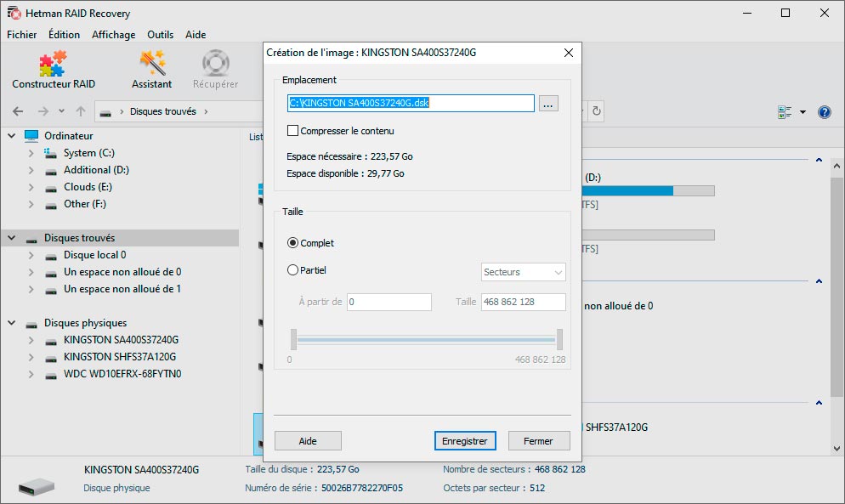Viewport: 845px width, 504px height.
Task: Expand the KINGSTON SA400S37240G node
Action: [x=31, y=340]
